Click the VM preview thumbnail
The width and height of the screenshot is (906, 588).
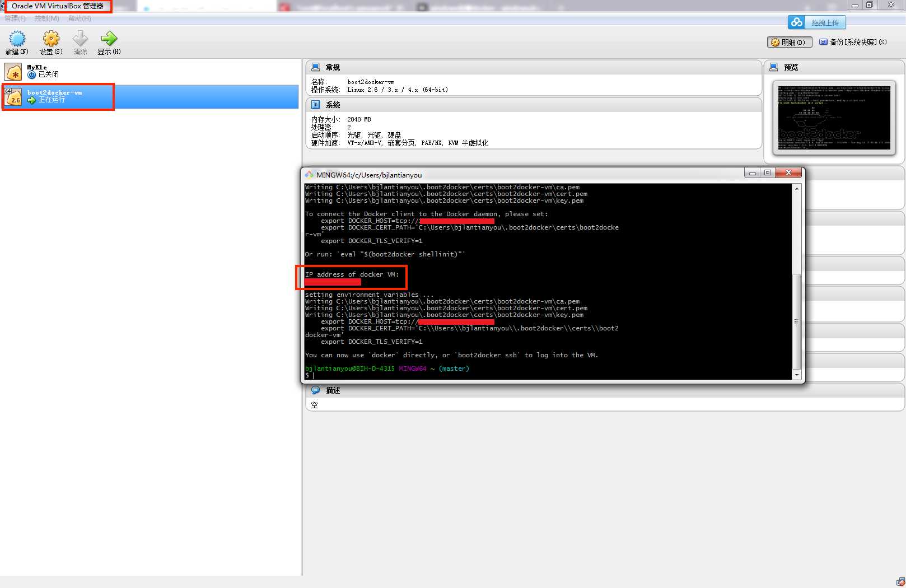tap(834, 118)
